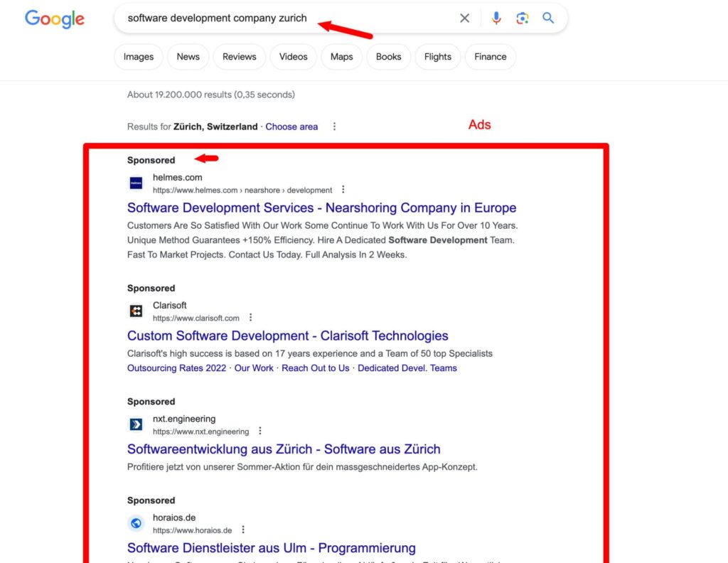The height and width of the screenshot is (563, 728).
Task: Click the magnifying glass search icon
Action: [x=548, y=18]
